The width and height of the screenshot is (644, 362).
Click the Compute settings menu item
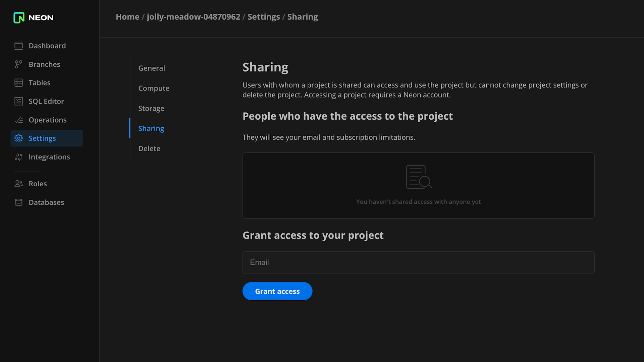tap(154, 88)
